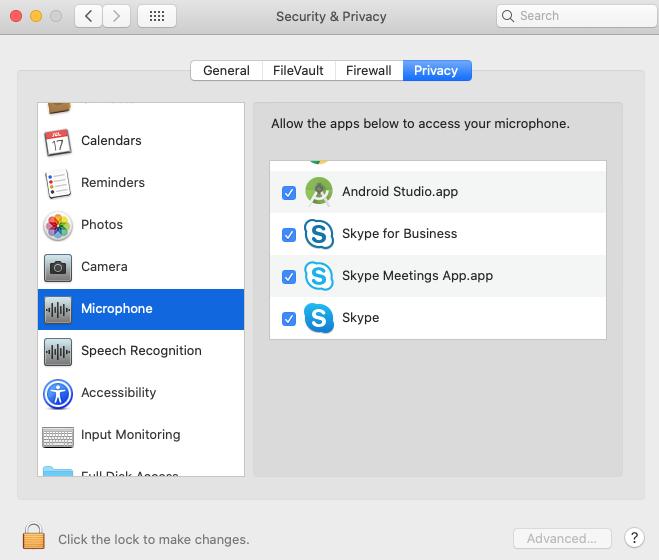Click the Input Monitoring keyboard icon

click(x=58, y=437)
